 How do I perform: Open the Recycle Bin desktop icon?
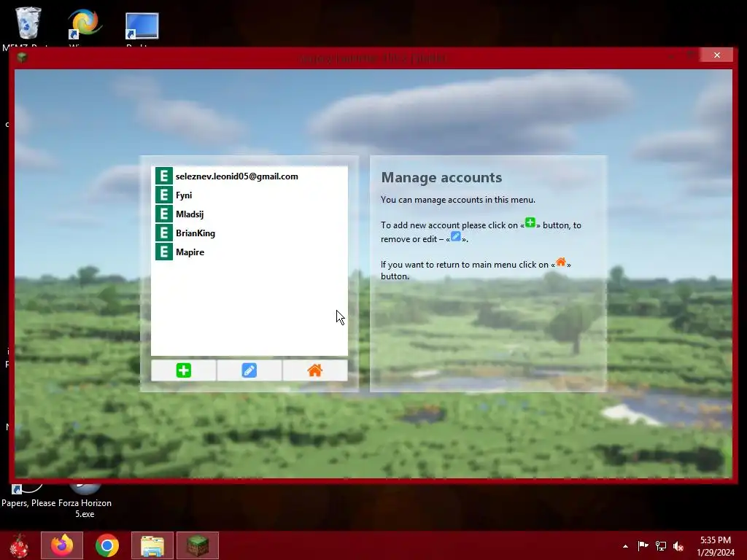(x=28, y=23)
